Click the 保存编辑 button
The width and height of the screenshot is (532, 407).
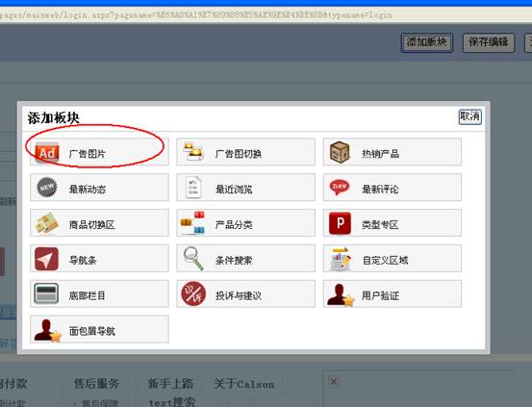tap(489, 42)
